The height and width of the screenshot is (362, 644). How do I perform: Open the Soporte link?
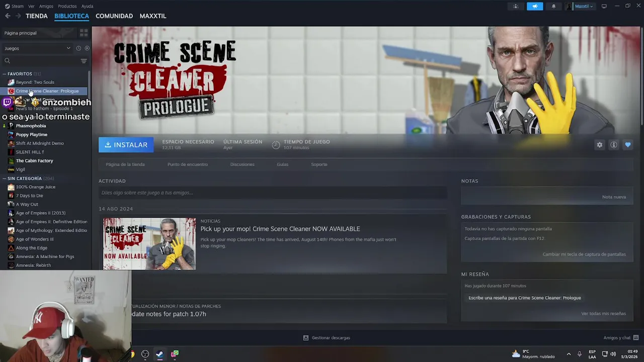[x=319, y=164]
